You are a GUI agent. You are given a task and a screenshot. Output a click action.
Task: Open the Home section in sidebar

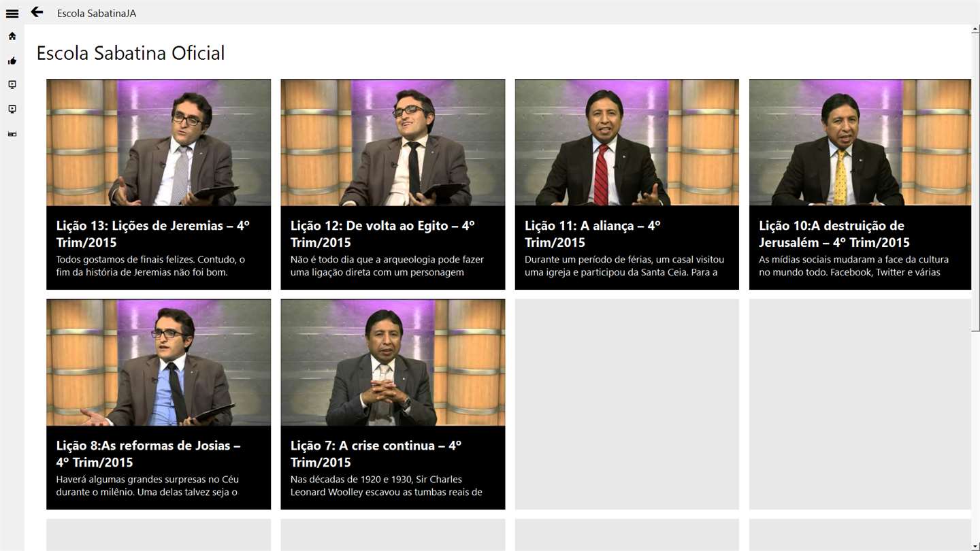point(12,36)
